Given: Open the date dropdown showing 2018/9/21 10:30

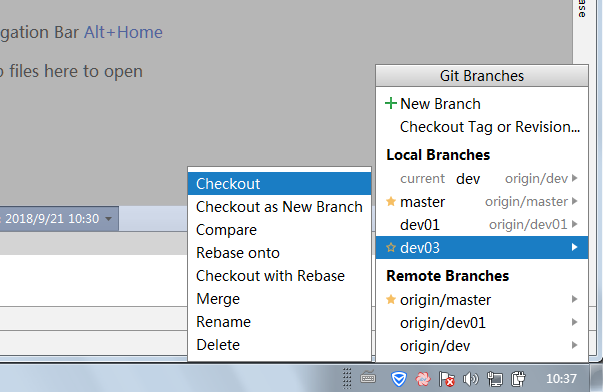Looking at the screenshot, I should (109, 219).
